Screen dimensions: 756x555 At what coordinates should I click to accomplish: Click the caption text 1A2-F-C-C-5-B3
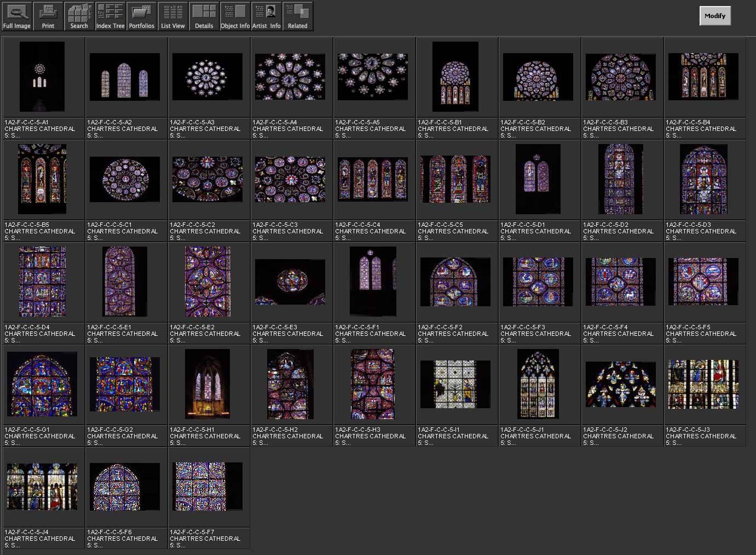pos(606,122)
